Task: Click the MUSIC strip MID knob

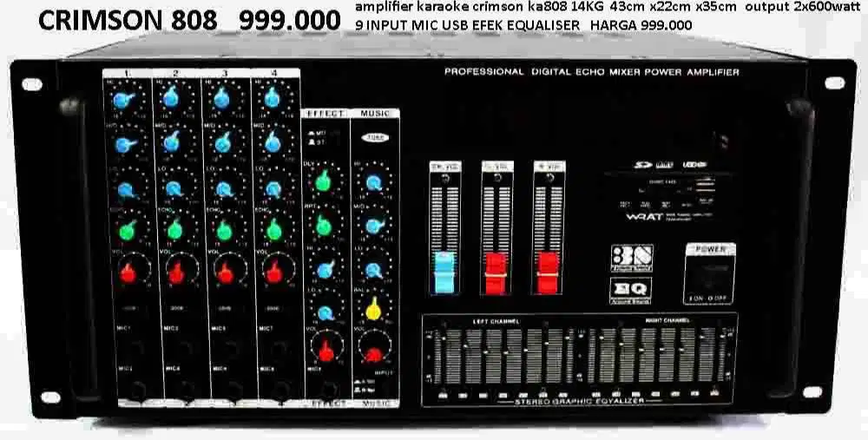Action: tap(374, 226)
